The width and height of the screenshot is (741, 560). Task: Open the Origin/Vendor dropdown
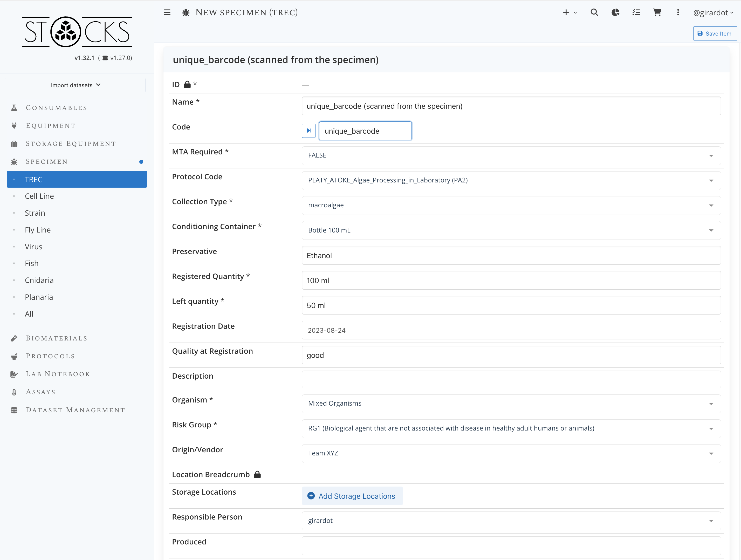(511, 453)
